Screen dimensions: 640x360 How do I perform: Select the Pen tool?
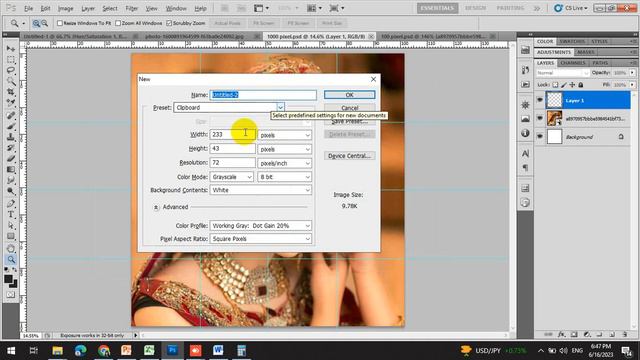click(x=11, y=204)
